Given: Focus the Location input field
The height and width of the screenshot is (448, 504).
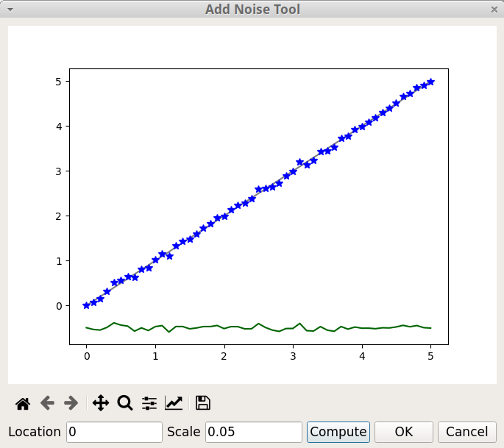Looking at the screenshot, I should (114, 432).
